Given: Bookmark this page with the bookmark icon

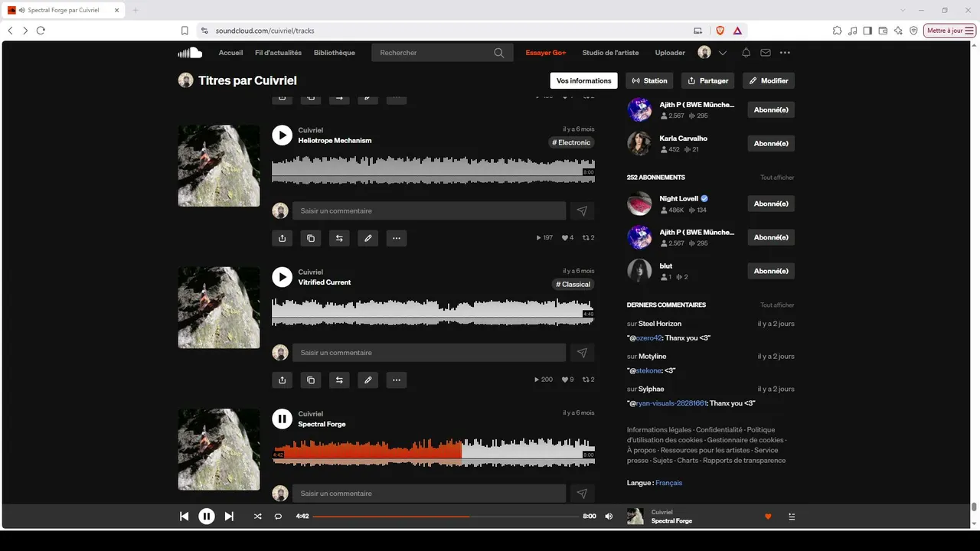Looking at the screenshot, I should [185, 31].
